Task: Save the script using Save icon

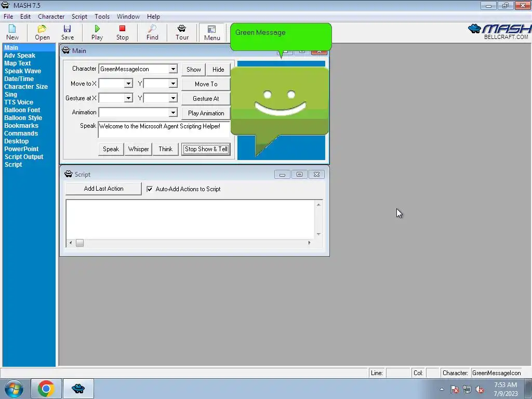Action: [67, 33]
